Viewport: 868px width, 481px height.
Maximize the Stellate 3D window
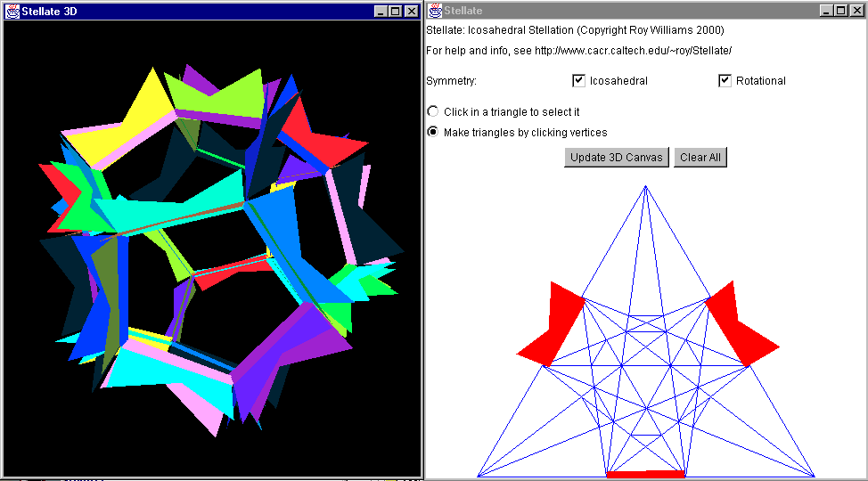396,11
